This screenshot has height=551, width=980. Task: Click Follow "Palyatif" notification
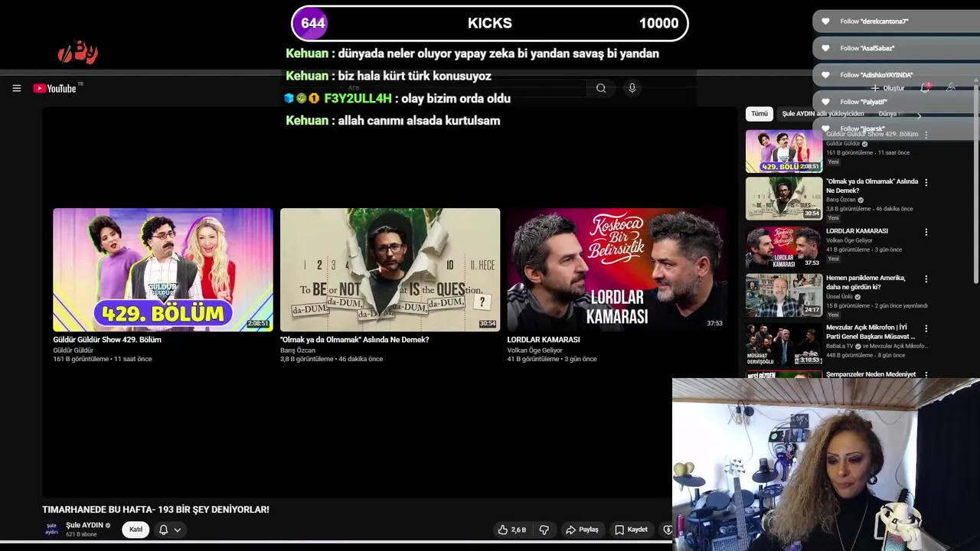[896, 102]
